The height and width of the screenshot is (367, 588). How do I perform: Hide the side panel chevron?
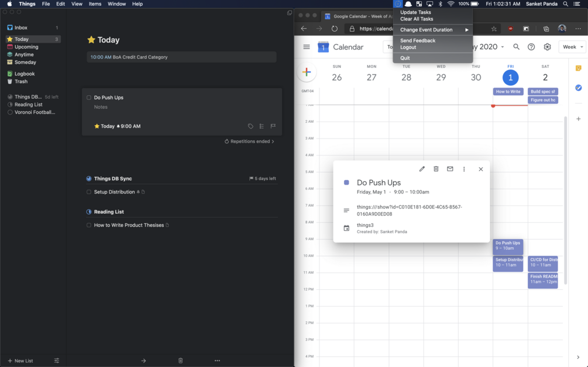pos(578,357)
